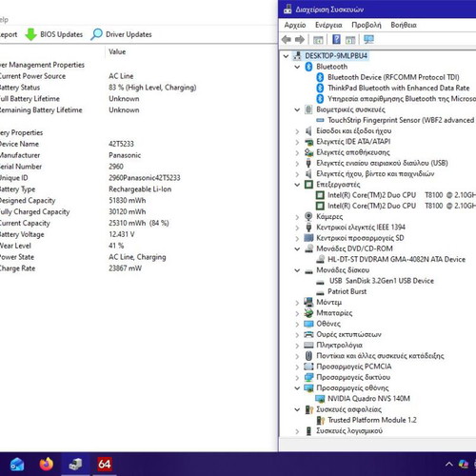This screenshot has width=476, height=476.
Task: Click Driver Updates magnifier icon
Action: coord(96,34)
